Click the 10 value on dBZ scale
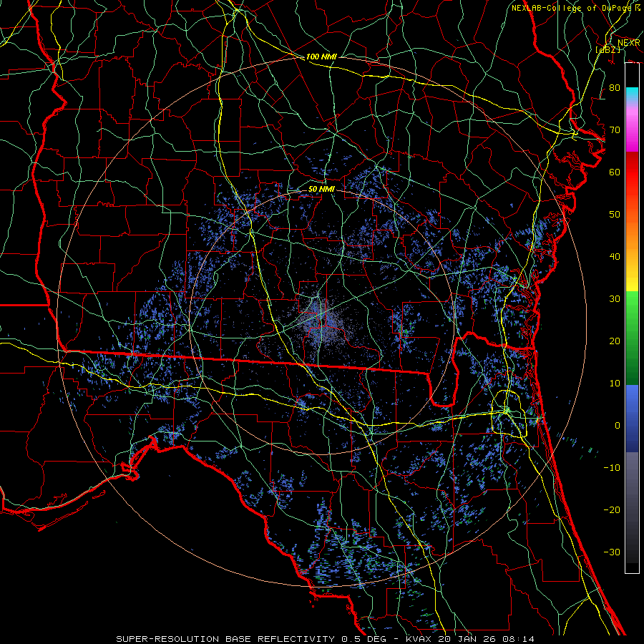Viewport: 644px width, 644px height. [615, 384]
